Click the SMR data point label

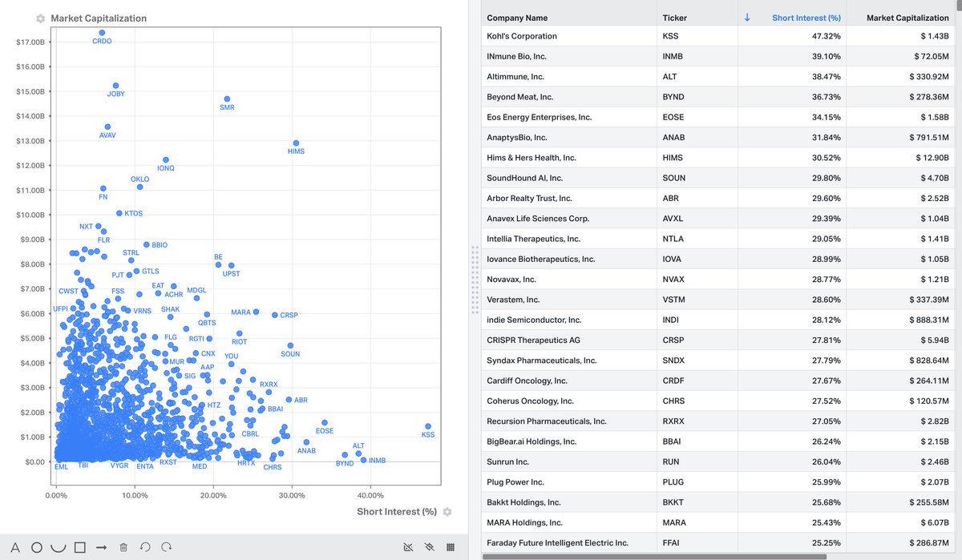click(227, 107)
